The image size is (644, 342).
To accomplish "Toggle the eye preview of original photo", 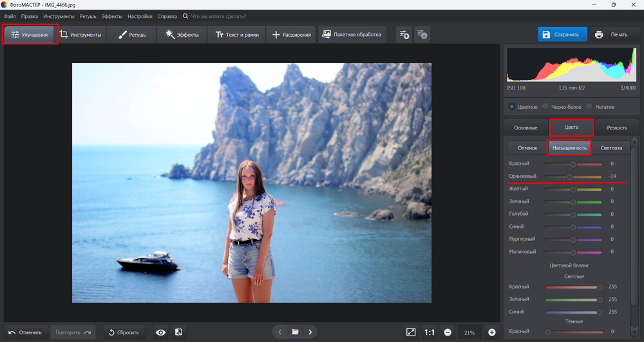I will pos(161,332).
